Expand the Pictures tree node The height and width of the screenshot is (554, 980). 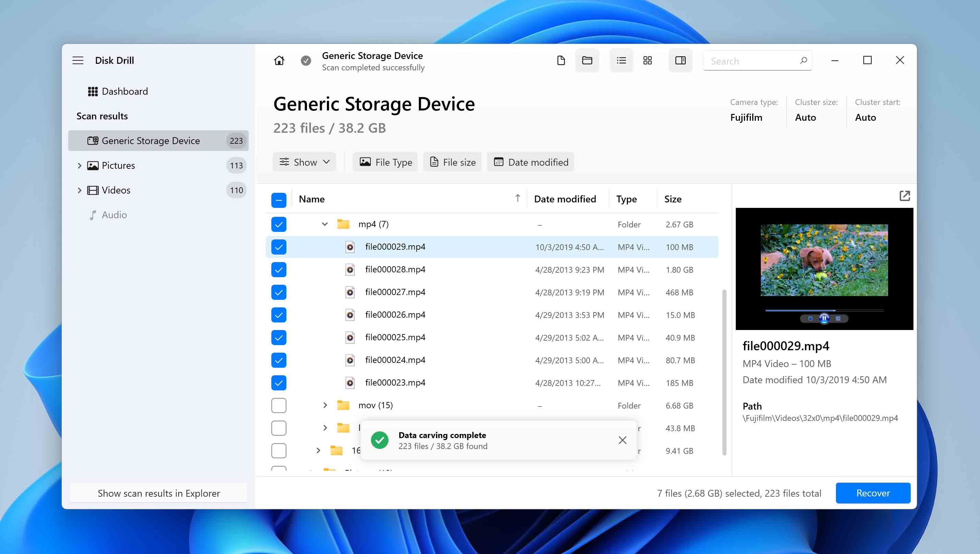[79, 166]
